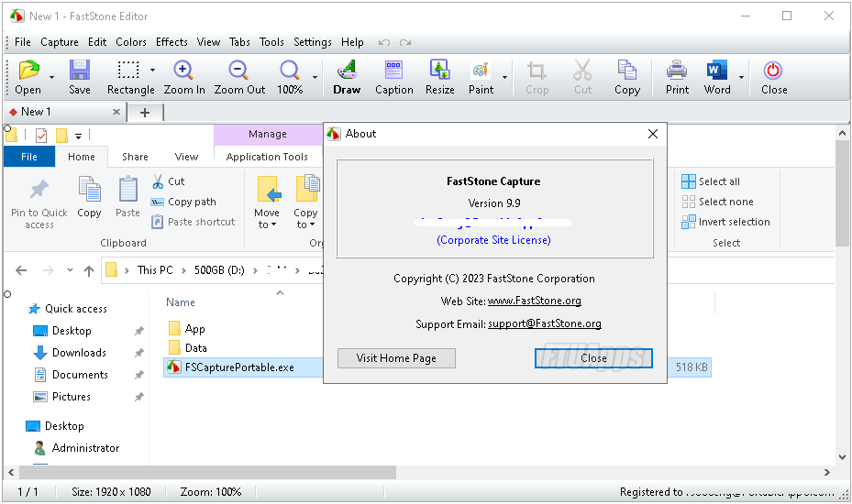The width and height of the screenshot is (852, 504).
Task: Click Explorer up-directory arrow
Action: point(89,270)
